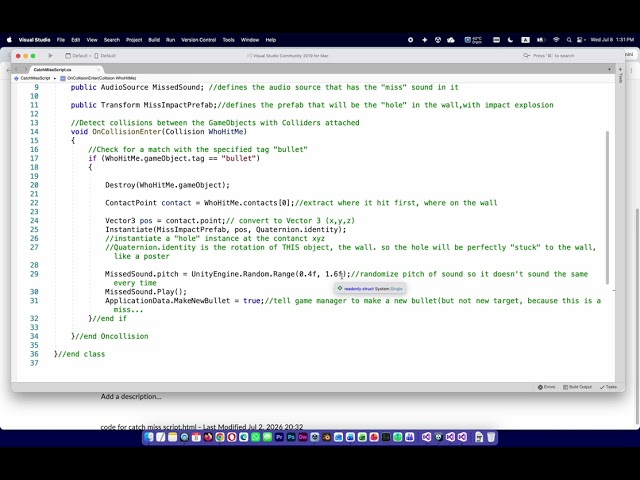Open Blender from the dock
The width and height of the screenshot is (640, 480).
coord(327,438)
